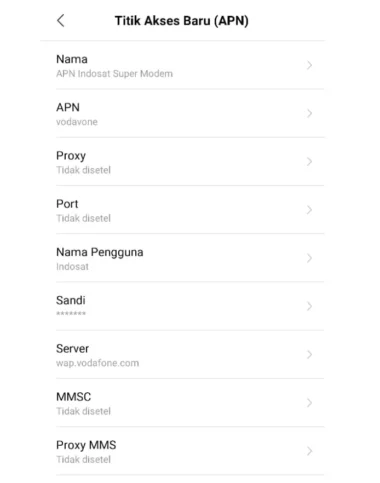Change the Sandi password field
The image size is (380, 483).
190,307
